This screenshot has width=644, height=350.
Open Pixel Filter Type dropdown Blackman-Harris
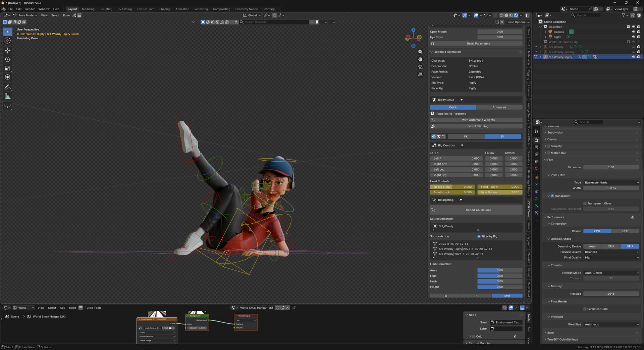(611, 183)
